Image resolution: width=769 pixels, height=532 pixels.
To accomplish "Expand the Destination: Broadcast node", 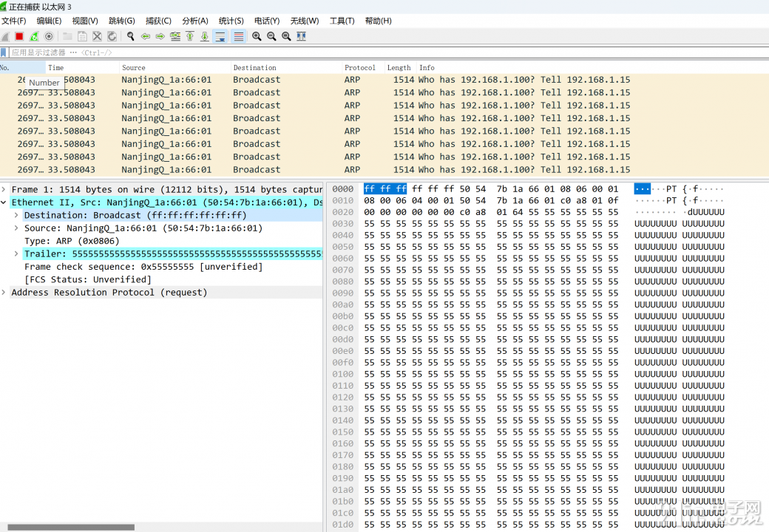I will 16,214.
